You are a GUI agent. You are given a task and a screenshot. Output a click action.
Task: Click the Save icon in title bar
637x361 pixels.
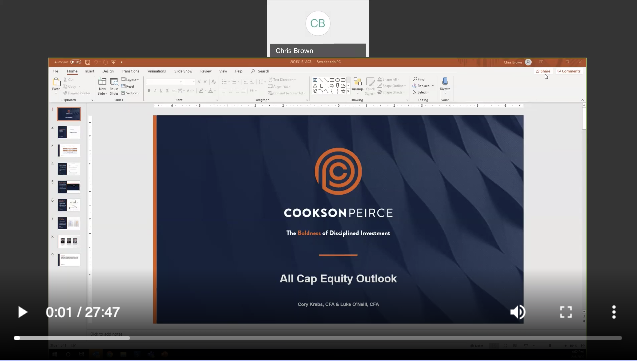pyautogui.click(x=87, y=62)
